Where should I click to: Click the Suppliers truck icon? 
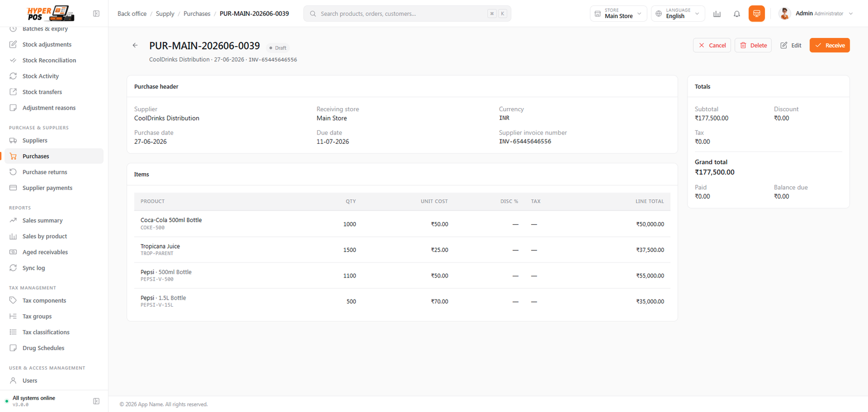[x=13, y=141]
